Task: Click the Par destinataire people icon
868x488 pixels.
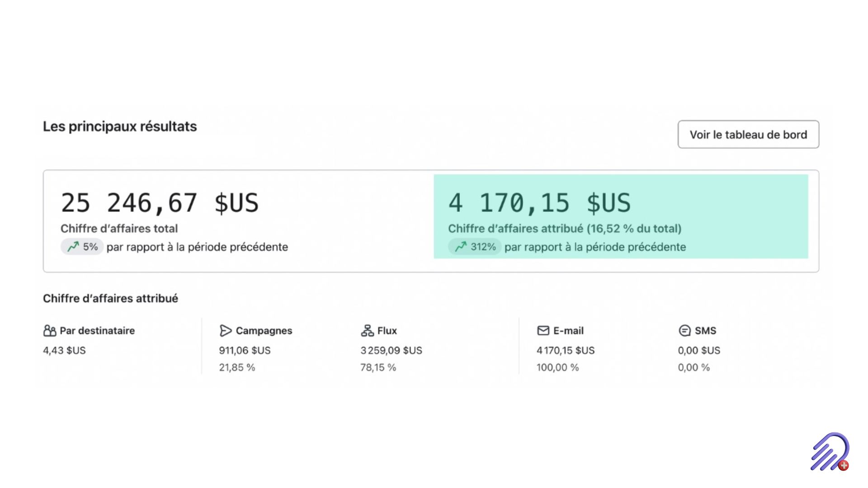Action: [x=50, y=331]
